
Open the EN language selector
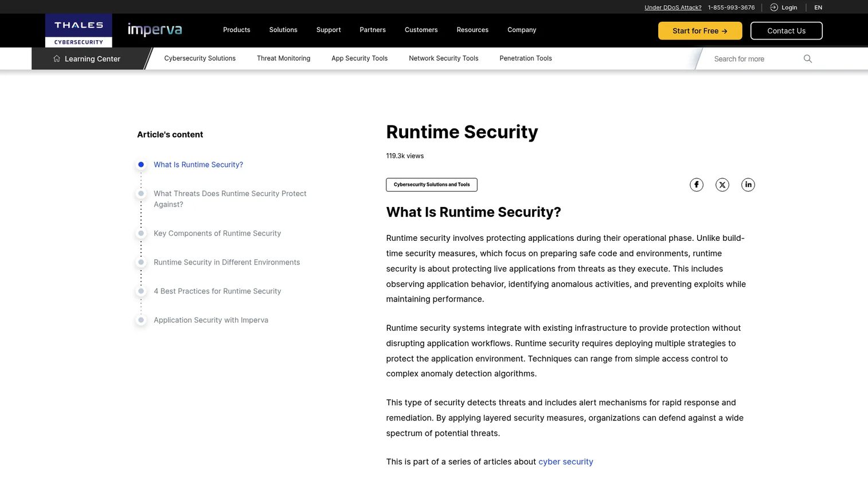[x=818, y=7]
